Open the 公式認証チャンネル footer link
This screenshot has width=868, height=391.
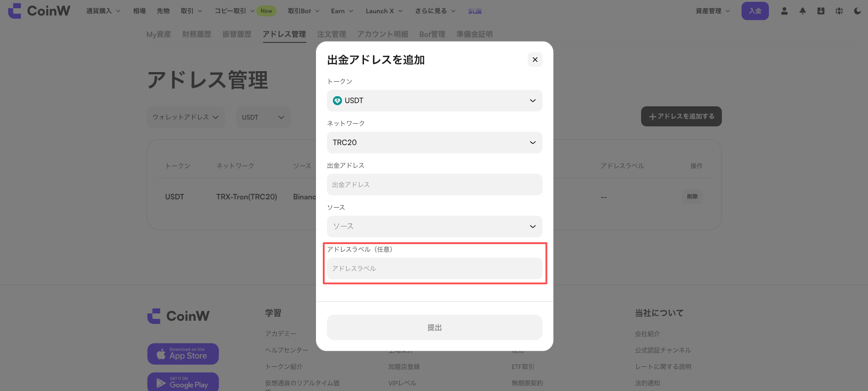663,350
